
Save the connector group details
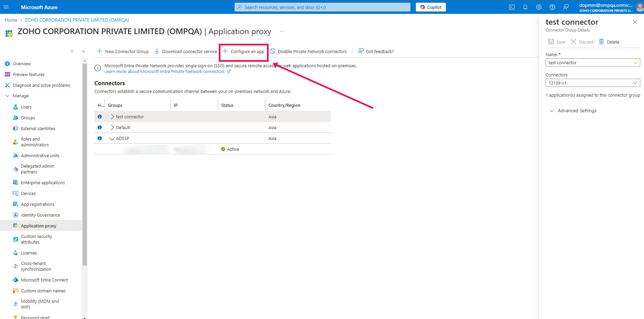[557, 42]
